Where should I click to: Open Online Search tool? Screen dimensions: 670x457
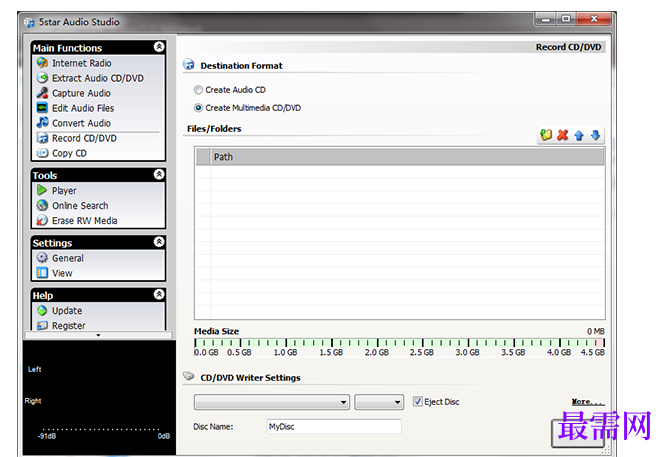pos(80,205)
